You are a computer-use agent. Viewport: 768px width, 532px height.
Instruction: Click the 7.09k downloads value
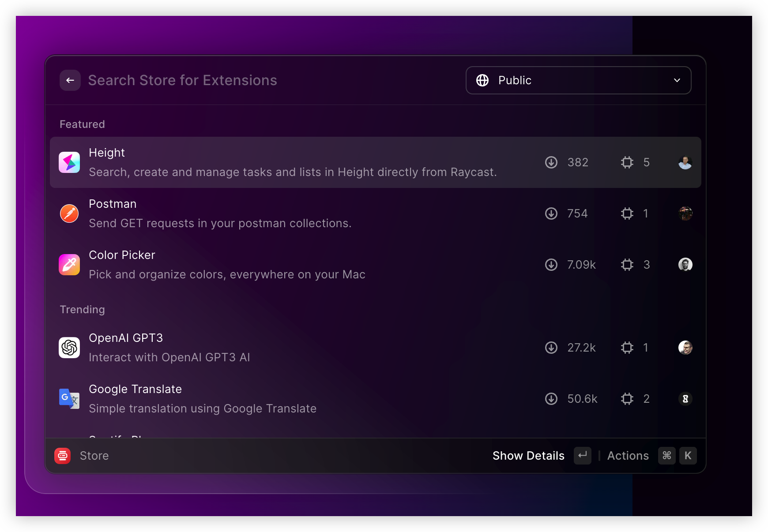tap(581, 265)
